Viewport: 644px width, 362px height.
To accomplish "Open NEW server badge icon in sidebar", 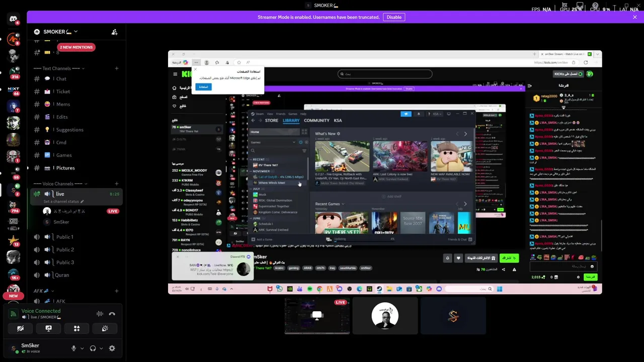I will point(14,296).
